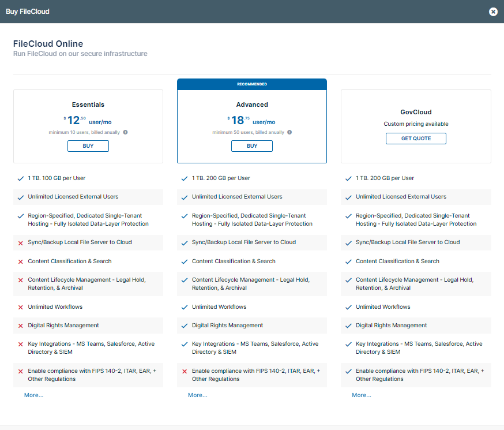Click checkmark beside GovCloud FIPS 140-2 compliance
This screenshot has height=430, width=504.
click(x=348, y=372)
